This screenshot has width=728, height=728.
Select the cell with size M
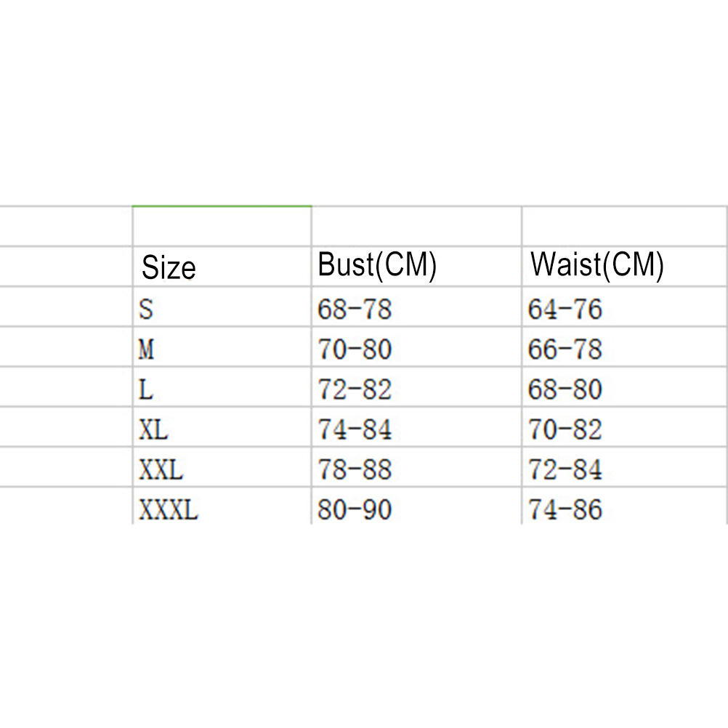click(x=147, y=350)
